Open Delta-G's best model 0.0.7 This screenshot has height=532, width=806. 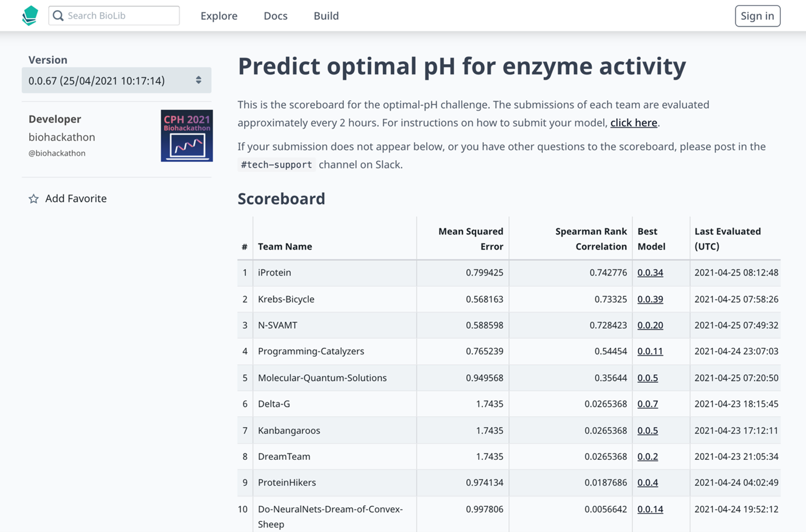coord(648,404)
